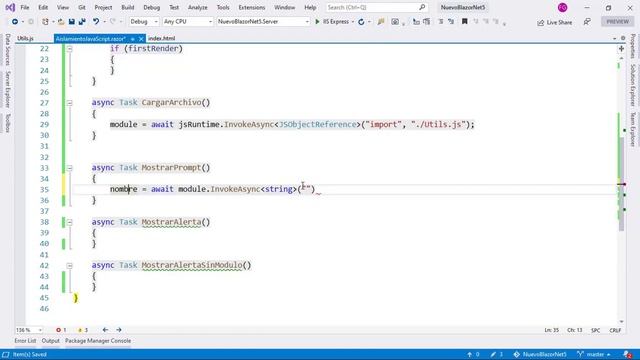Open the Error List panel
Image resolution: width=640 pixels, height=360 pixels.
25,341
